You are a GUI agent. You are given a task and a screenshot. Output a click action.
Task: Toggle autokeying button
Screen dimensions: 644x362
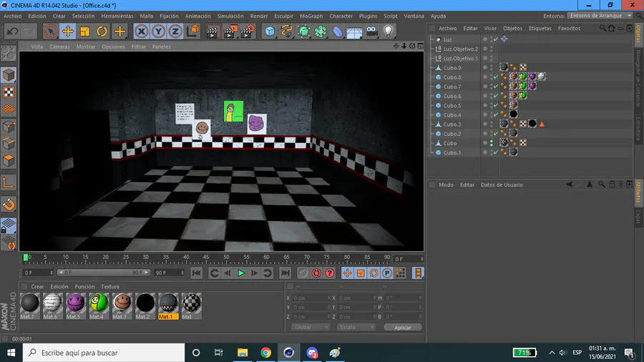(x=316, y=273)
